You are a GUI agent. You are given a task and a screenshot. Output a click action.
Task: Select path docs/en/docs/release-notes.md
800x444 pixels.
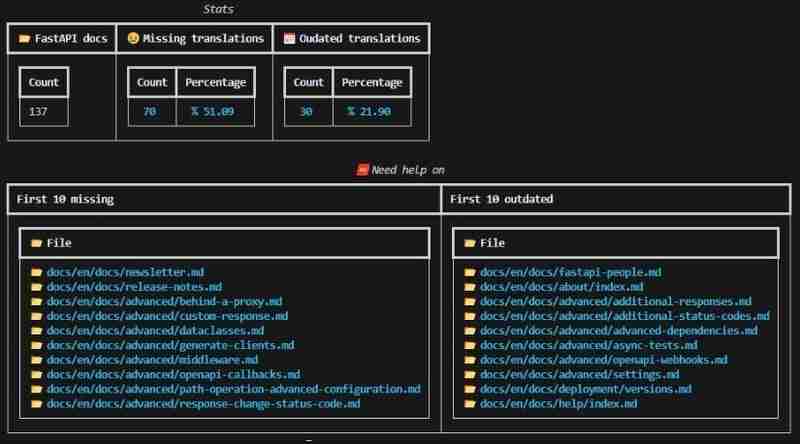point(134,287)
